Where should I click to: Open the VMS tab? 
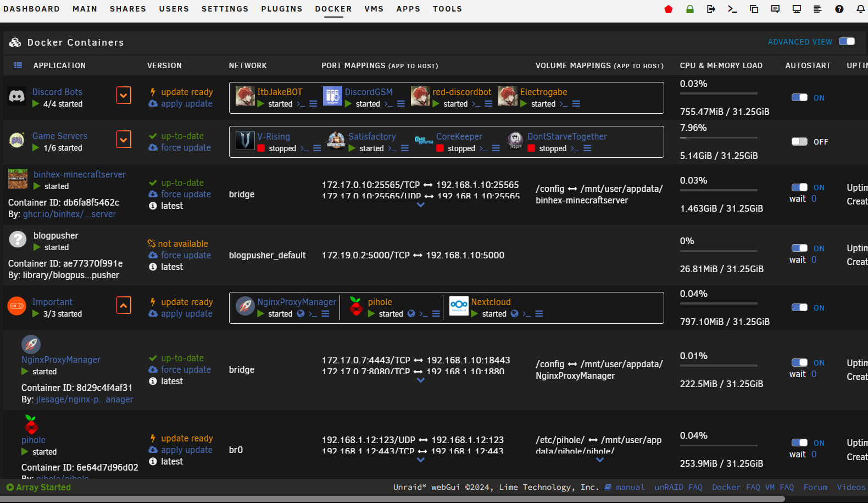[x=374, y=9]
